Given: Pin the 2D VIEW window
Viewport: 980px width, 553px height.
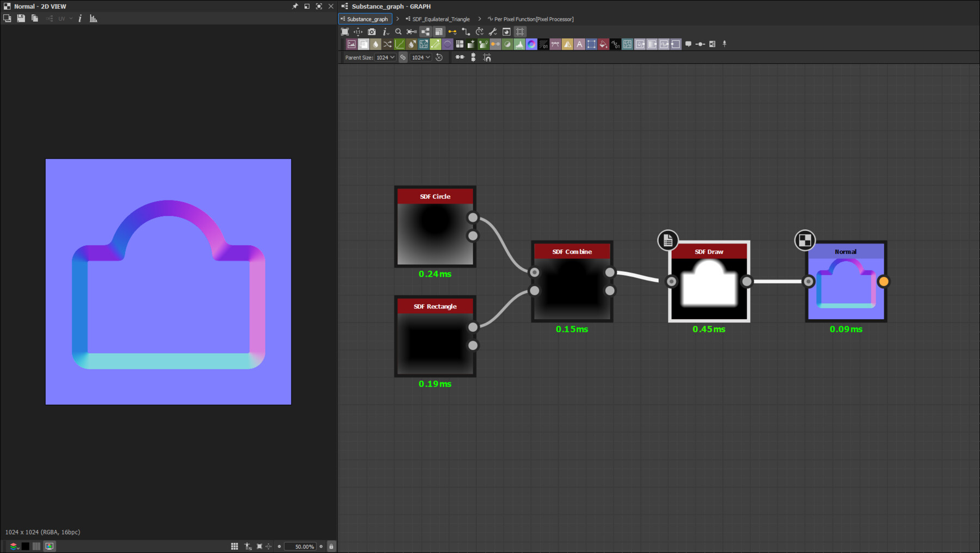Looking at the screenshot, I should 294,6.
